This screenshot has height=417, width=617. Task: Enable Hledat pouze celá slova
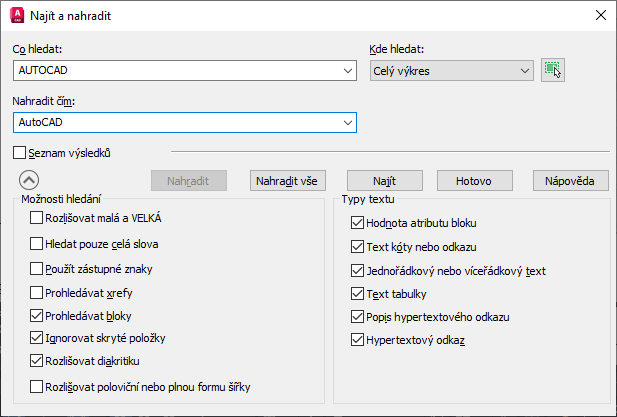(37, 243)
